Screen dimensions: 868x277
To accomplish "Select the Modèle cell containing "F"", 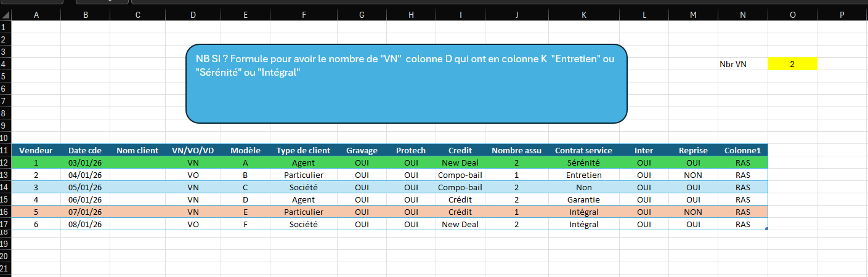I will [245, 224].
